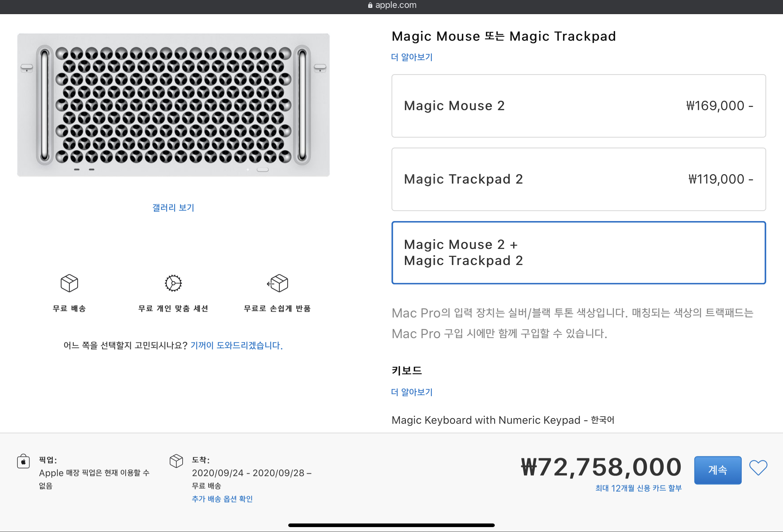Click the free shipping box icon

[70, 283]
